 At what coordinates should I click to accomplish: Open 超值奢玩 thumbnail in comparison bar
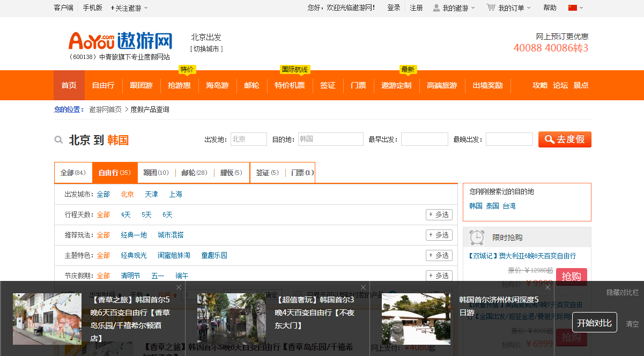[x=232, y=318]
